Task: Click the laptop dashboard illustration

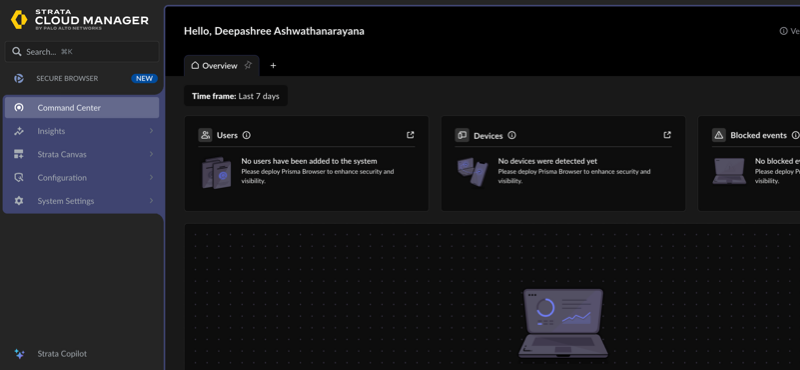Action: tap(563, 323)
